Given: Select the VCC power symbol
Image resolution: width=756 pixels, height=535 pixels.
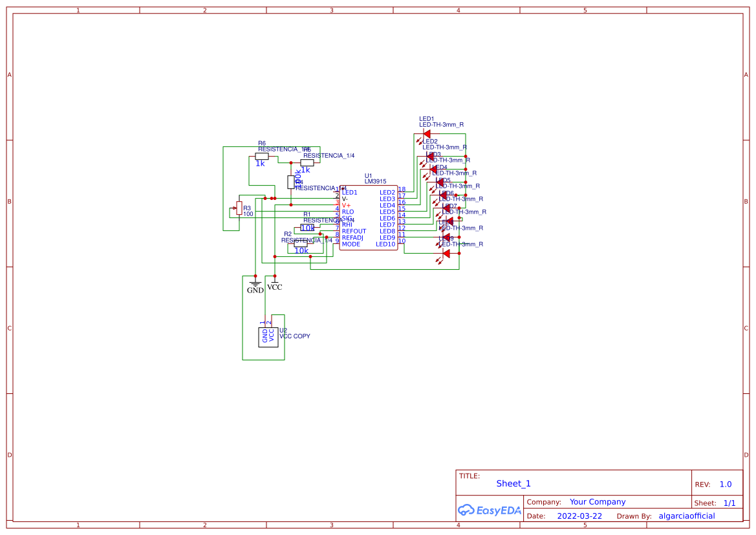Looking at the screenshot, I should pos(274,281).
